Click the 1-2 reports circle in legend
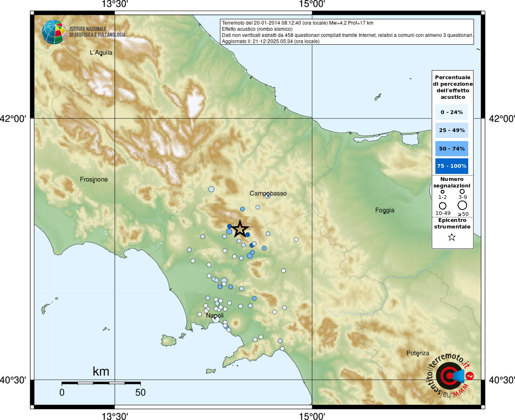515x420 pixels. tap(442, 192)
